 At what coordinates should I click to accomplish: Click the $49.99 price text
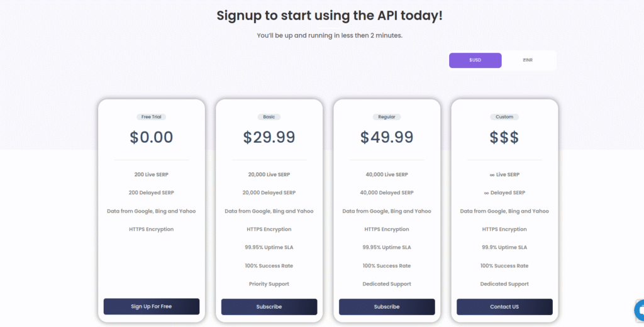(x=387, y=137)
